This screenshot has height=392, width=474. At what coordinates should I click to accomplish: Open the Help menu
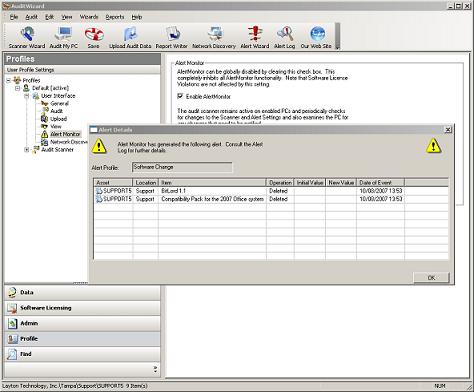[137, 17]
